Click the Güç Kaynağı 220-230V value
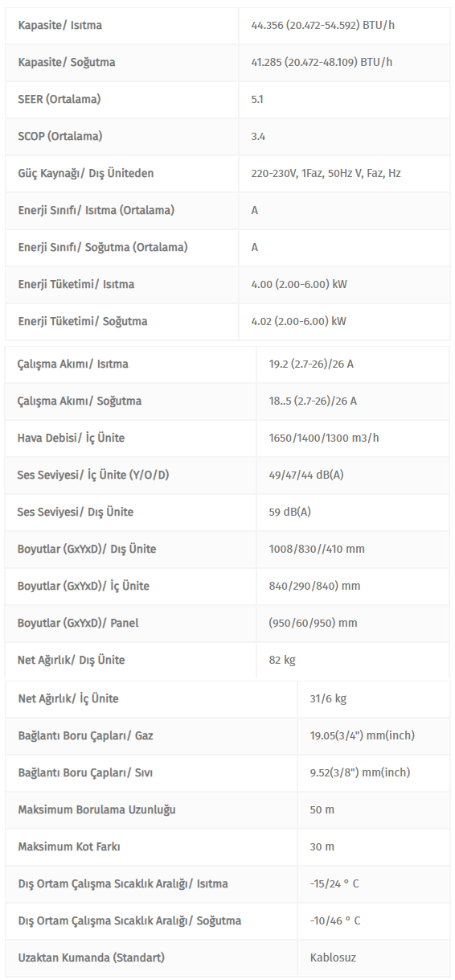455x980 pixels. [x=326, y=174]
